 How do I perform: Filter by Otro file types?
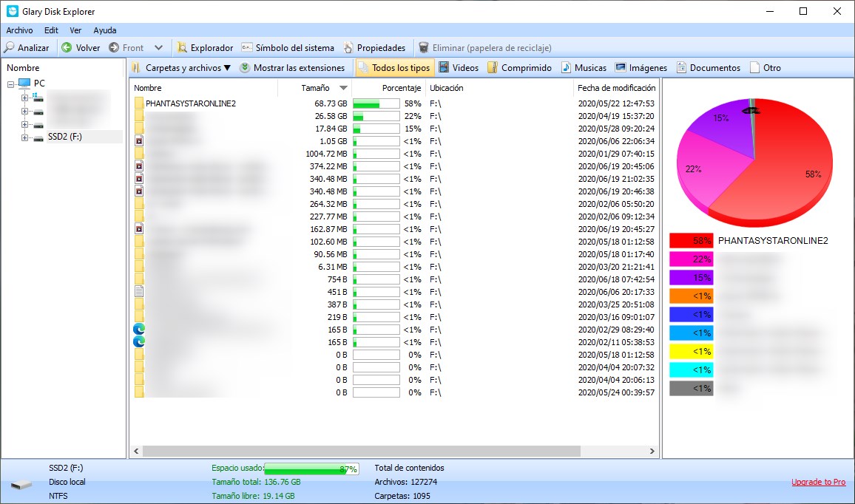pyautogui.click(x=766, y=67)
